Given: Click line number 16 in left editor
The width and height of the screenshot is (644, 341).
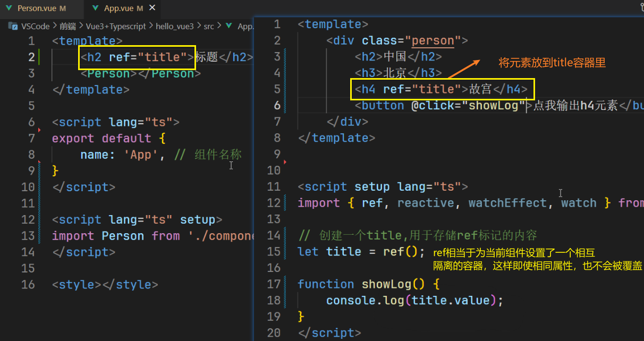Looking at the screenshot, I should pos(28,285).
